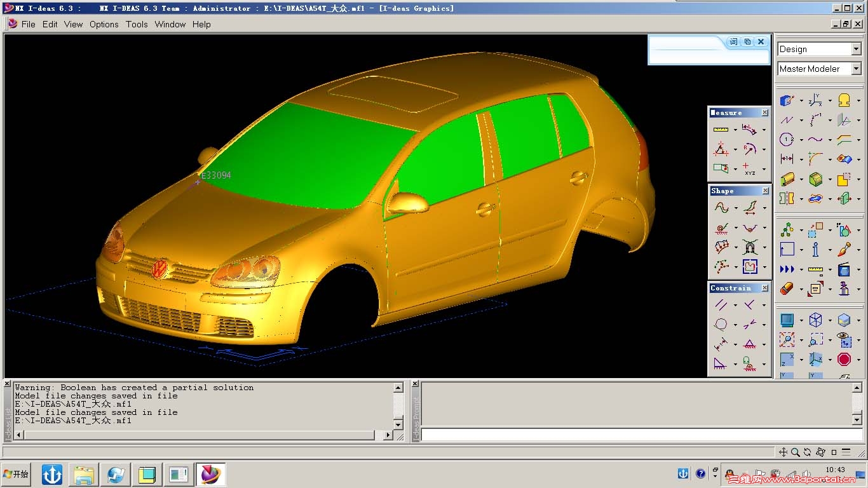
Task: Expand arrow beside the Shape sine curve icon
Action: tap(735, 207)
